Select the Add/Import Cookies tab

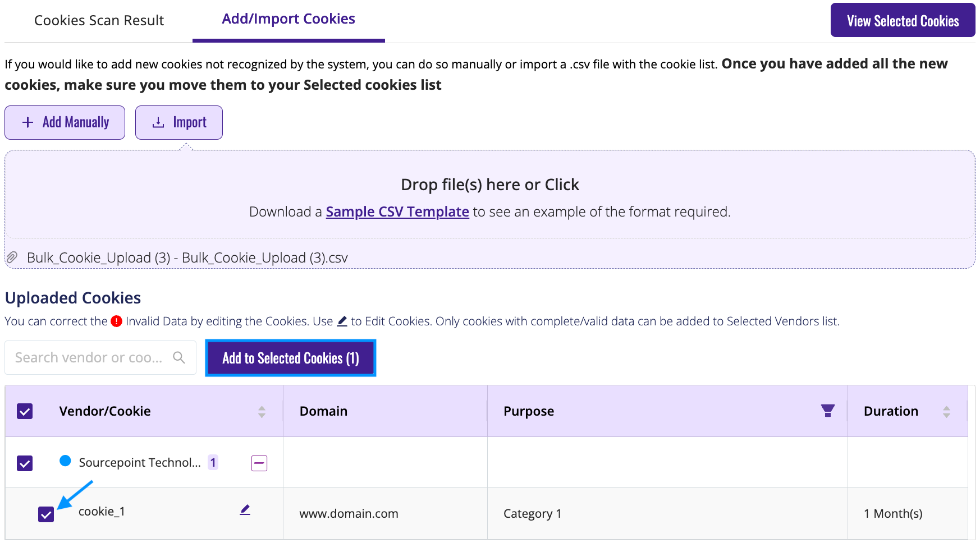[x=288, y=19]
